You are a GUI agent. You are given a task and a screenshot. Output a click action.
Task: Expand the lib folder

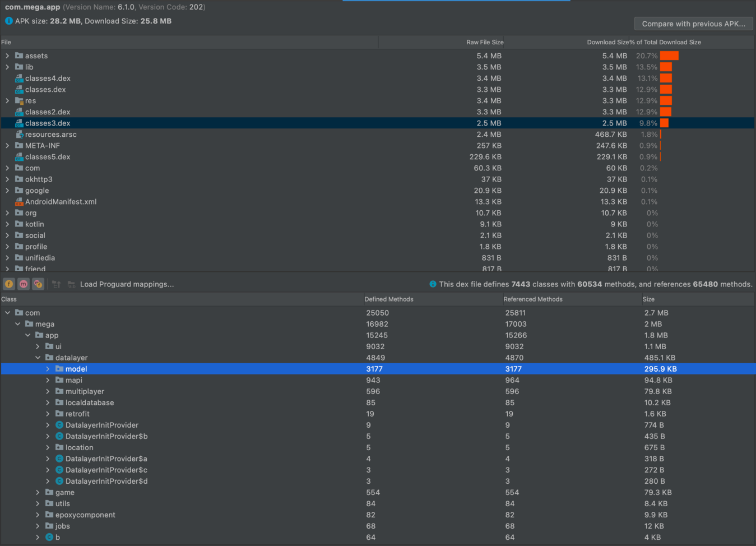tap(7, 67)
